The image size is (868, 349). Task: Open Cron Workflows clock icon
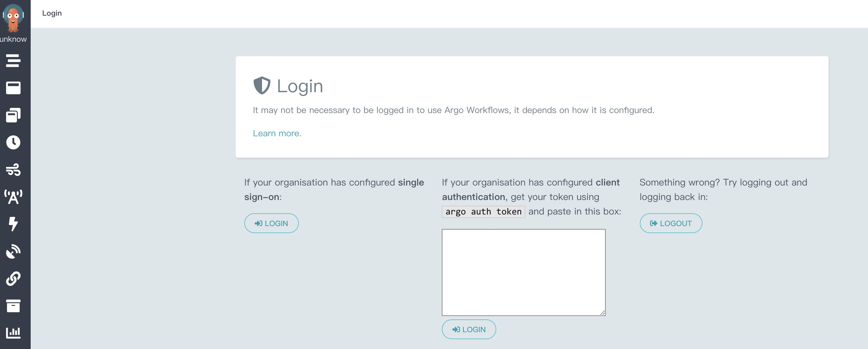pos(13,142)
